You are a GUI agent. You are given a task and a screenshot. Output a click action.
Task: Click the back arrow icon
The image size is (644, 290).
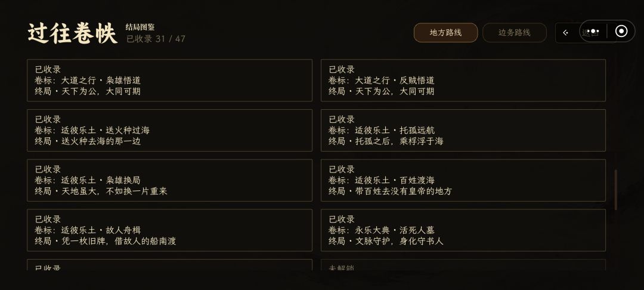point(565,33)
